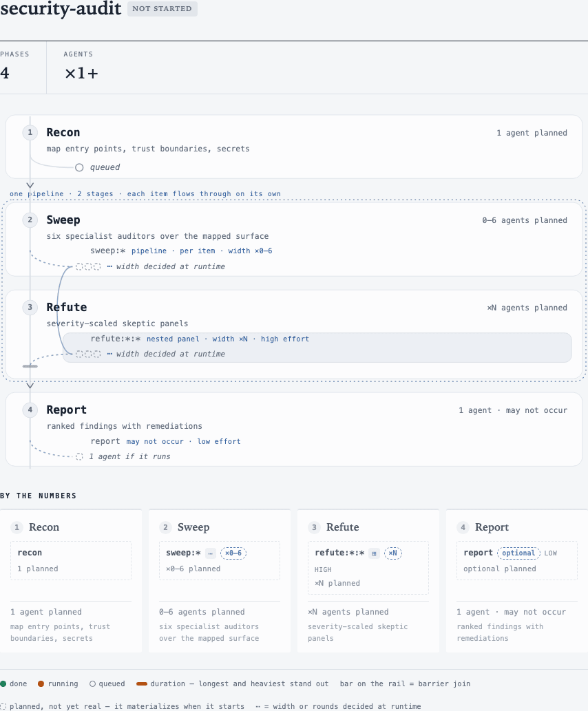Click 'low effort' tag in Report row

(219, 441)
